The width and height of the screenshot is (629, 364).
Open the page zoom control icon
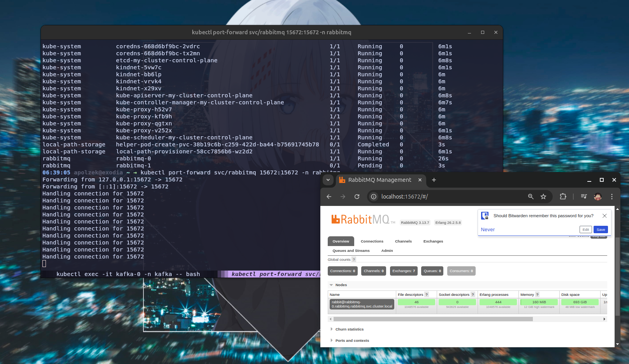(531, 197)
